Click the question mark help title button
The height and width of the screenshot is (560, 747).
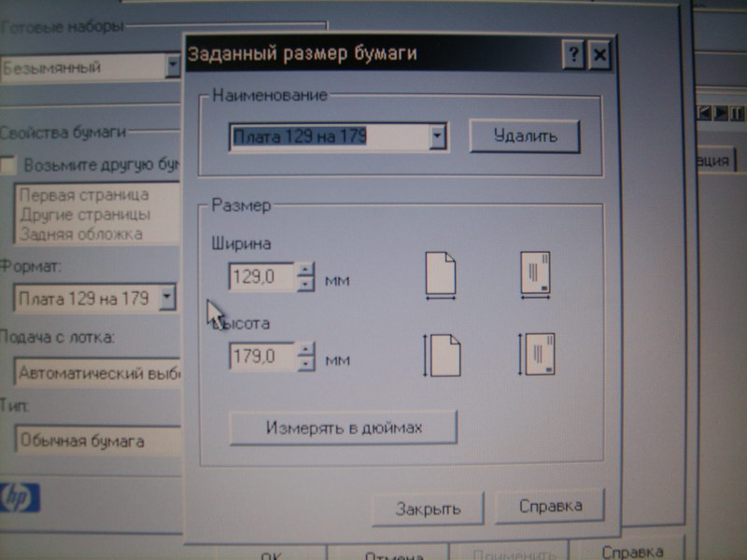[x=573, y=55]
